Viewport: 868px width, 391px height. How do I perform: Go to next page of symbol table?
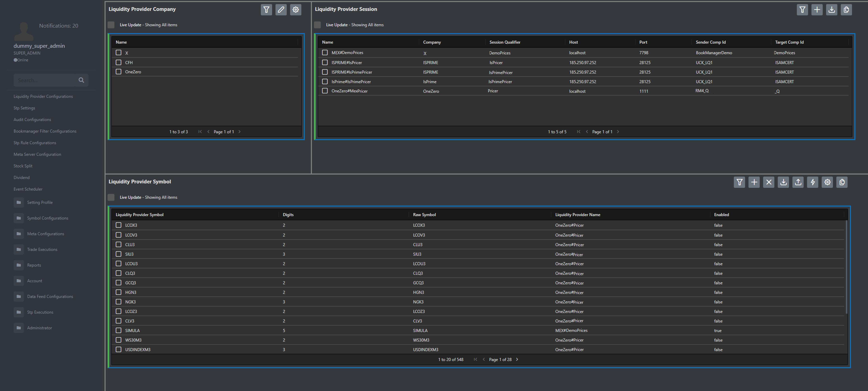tap(517, 359)
